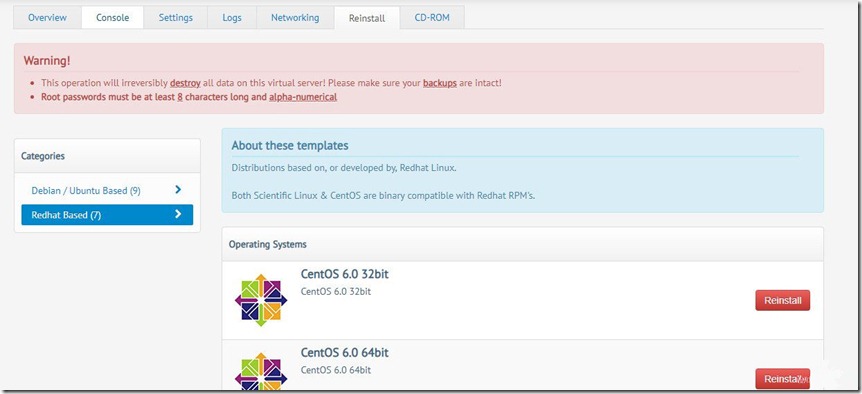The width and height of the screenshot is (862, 394).
Task: Open the Overview tab
Action: pos(47,18)
